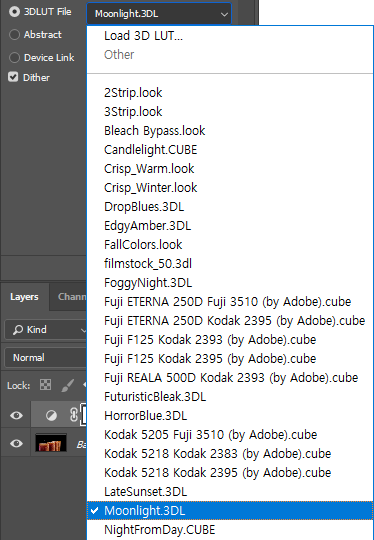Select the Device Link radio button
This screenshot has height=540, width=374.
point(14,58)
